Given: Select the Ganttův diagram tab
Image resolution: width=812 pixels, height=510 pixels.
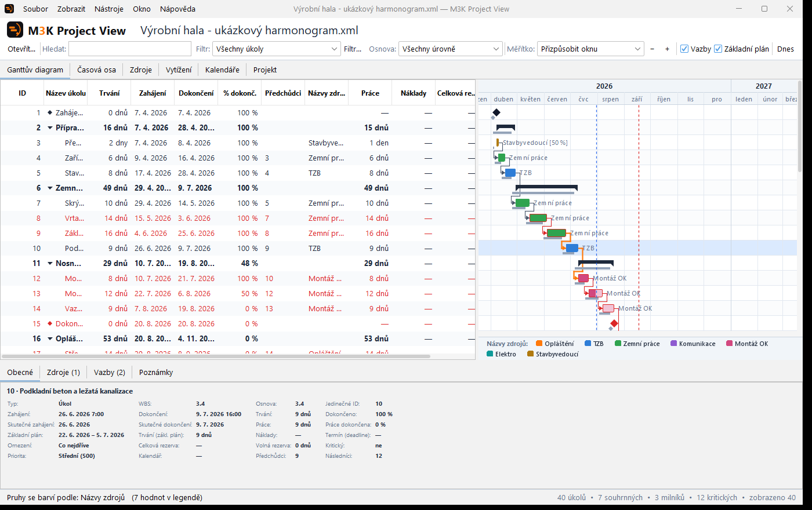Looking at the screenshot, I should click(35, 70).
